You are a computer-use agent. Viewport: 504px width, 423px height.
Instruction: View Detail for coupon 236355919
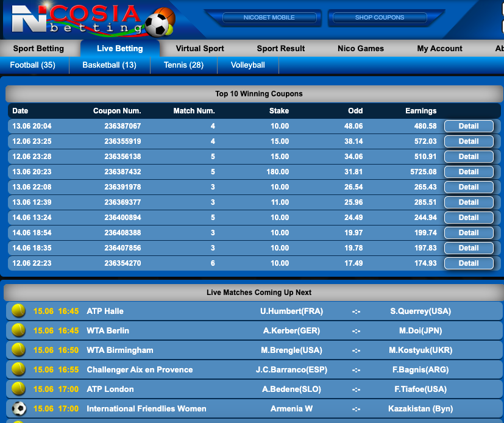click(x=469, y=141)
